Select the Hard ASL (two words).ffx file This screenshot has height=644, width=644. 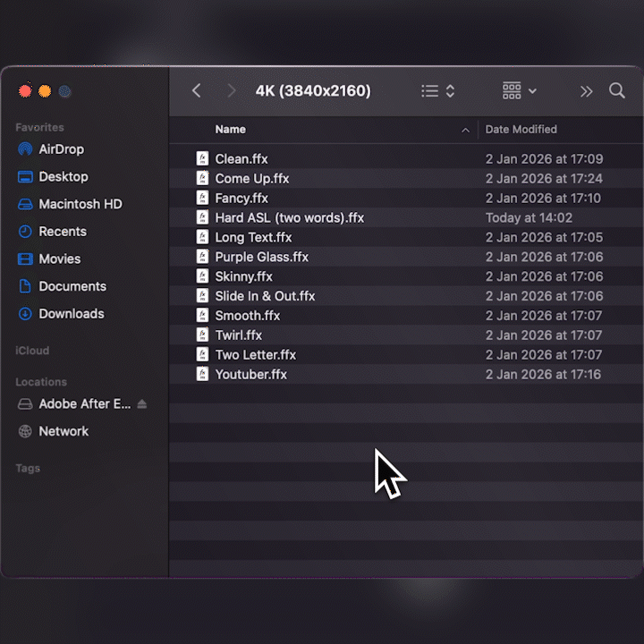pos(289,218)
